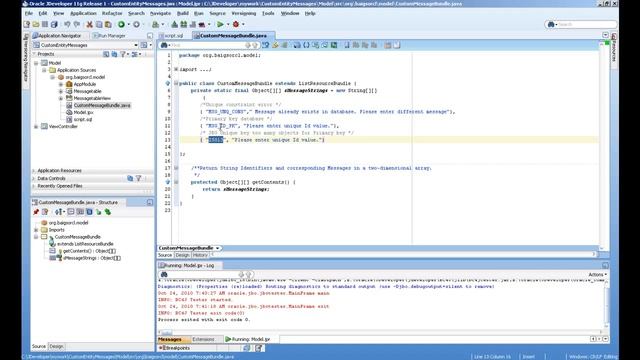Image resolution: width=640 pixels, height=360 pixels.
Task: Click the Save All toolbar icon
Action: (54, 24)
